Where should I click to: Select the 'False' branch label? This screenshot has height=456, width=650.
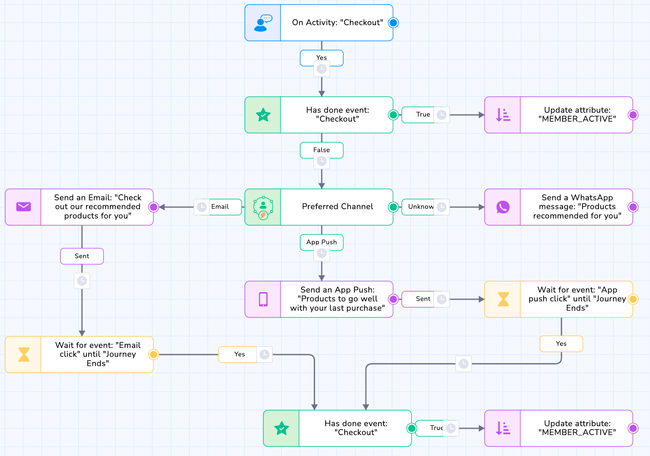tap(321, 150)
